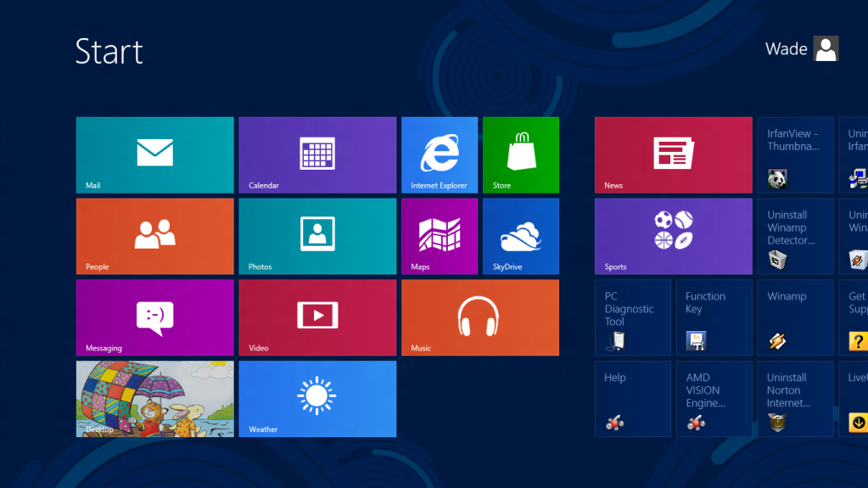Click the Uninstall Winamp Detector tile
868x488 pixels.
tap(796, 237)
